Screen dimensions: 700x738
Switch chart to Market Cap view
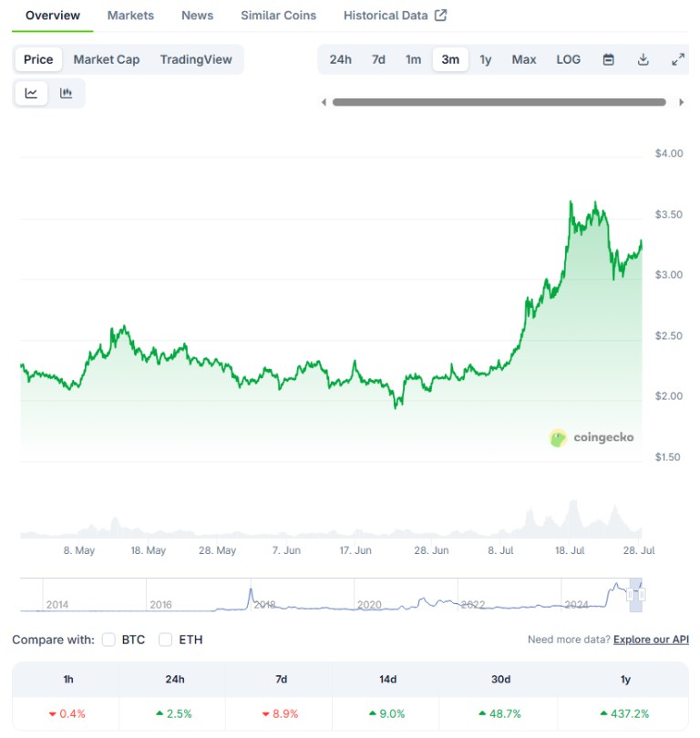pos(106,58)
